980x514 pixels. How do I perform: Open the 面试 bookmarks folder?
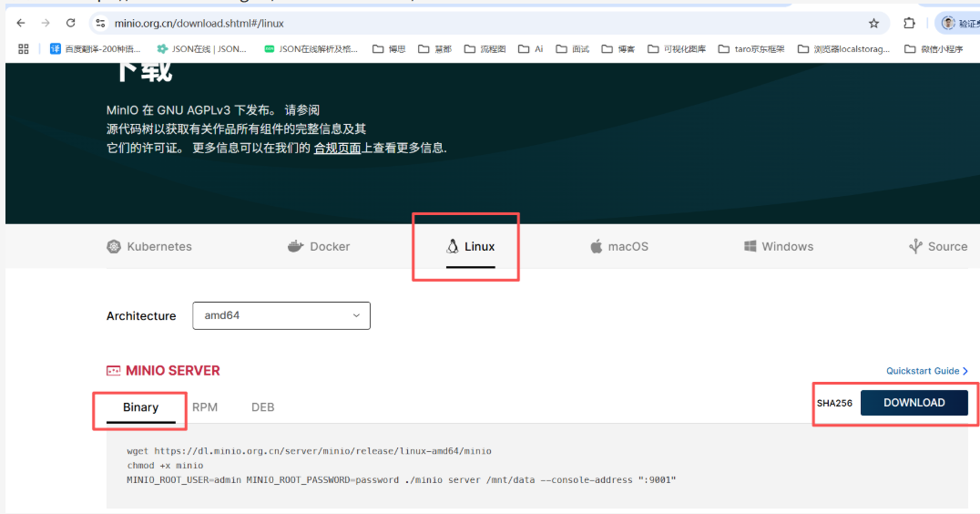573,49
